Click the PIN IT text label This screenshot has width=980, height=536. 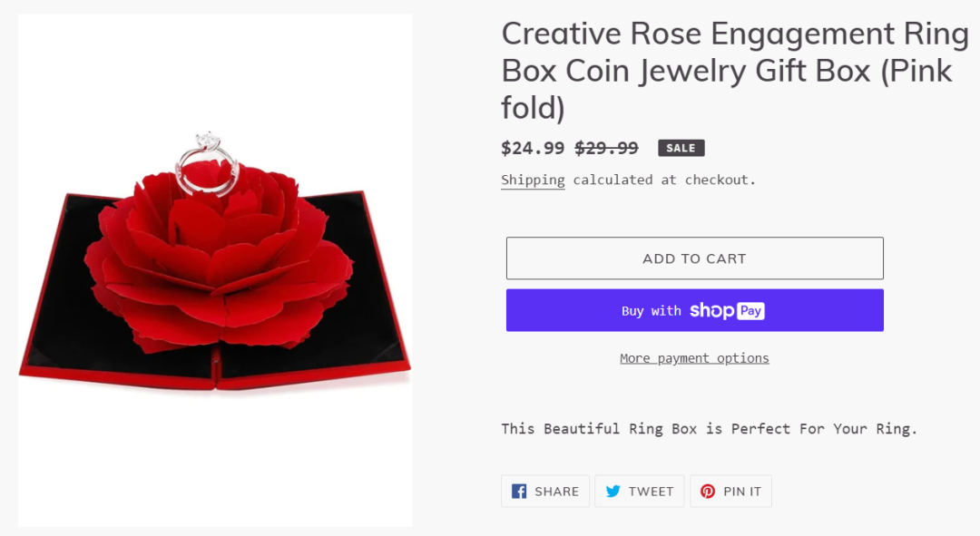click(x=742, y=492)
